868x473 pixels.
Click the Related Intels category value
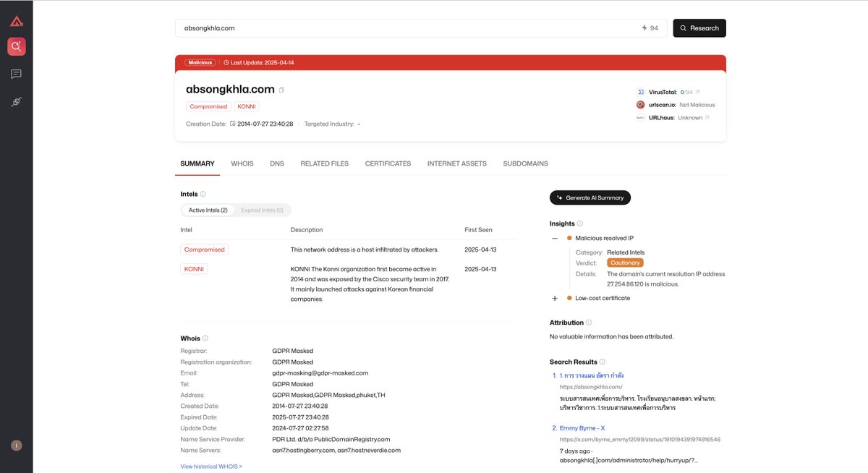coord(626,252)
